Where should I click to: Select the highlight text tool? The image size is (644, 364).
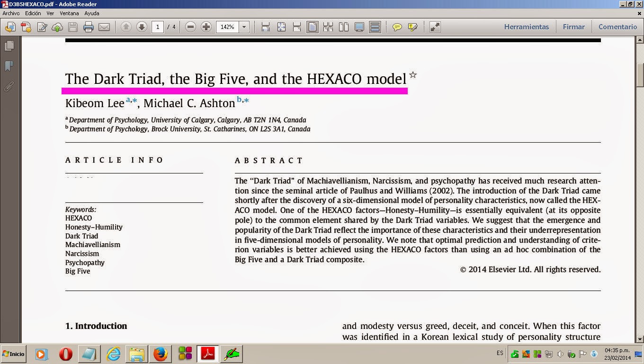(x=413, y=27)
